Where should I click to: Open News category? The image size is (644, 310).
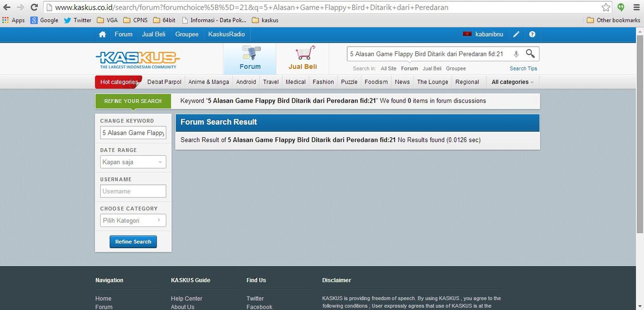click(x=402, y=82)
